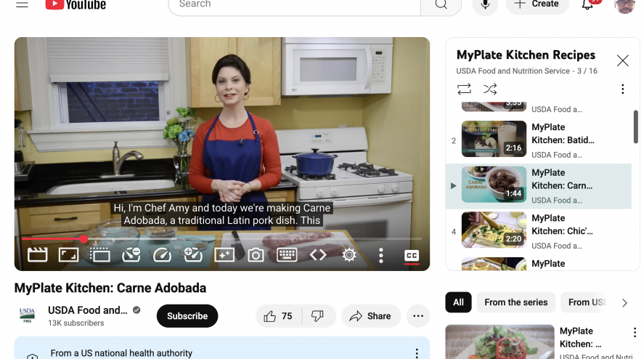Select current Carne Adobada playlist item
Screen dimensions: 644x359
[x=539, y=186]
